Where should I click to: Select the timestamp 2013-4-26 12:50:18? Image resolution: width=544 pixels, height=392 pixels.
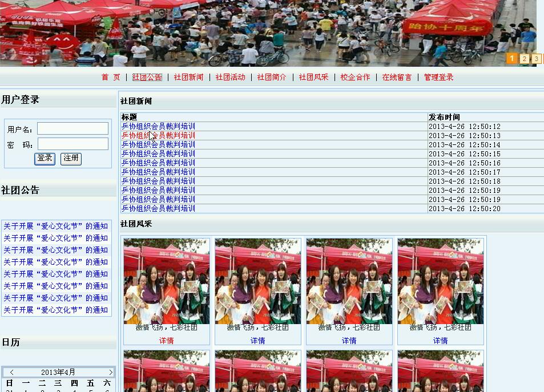coord(465,181)
